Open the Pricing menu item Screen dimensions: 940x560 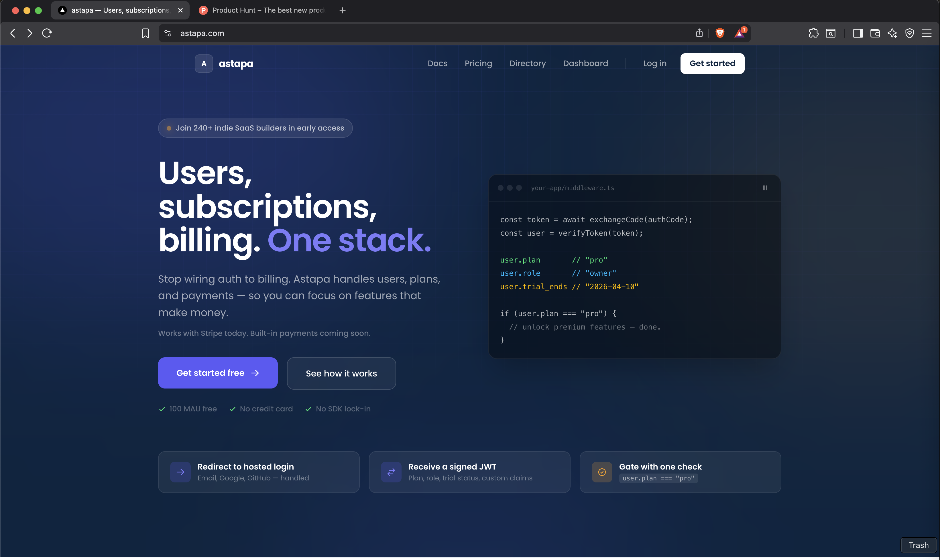coord(478,63)
